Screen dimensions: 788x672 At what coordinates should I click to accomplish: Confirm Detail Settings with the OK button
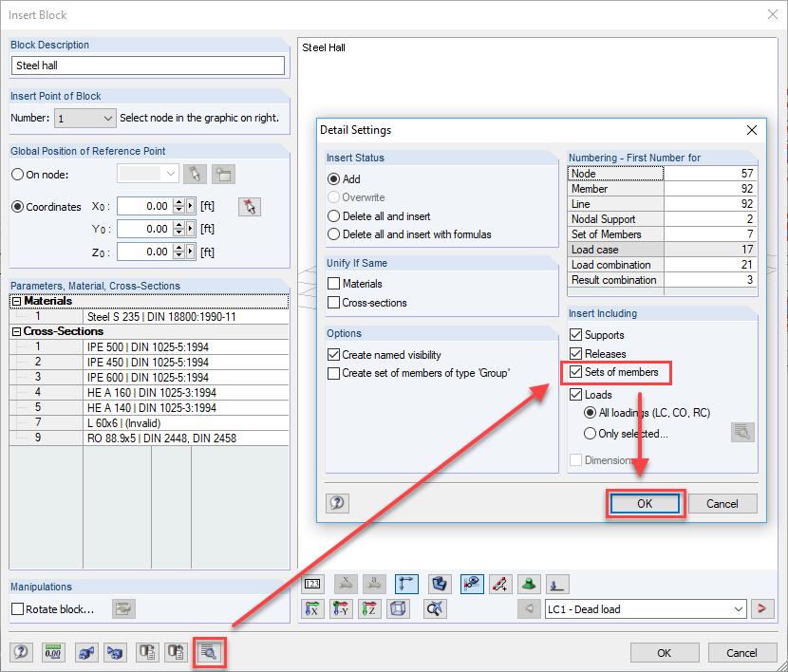pos(645,503)
